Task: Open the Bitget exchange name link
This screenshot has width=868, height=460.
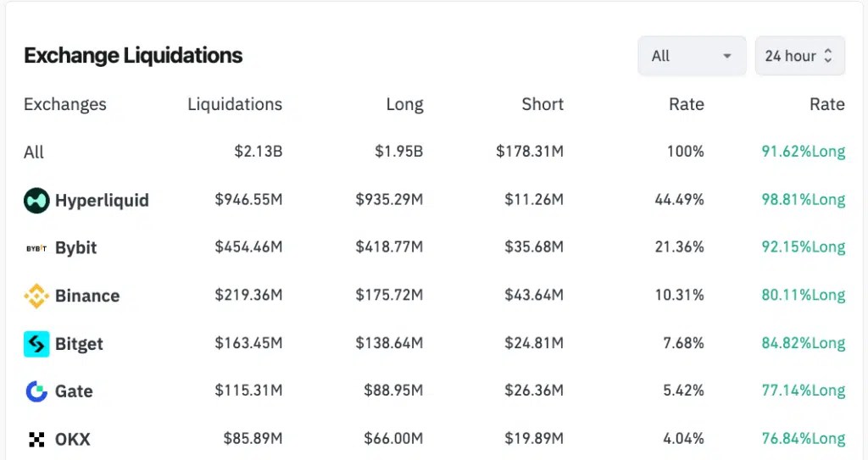Action: (79, 344)
